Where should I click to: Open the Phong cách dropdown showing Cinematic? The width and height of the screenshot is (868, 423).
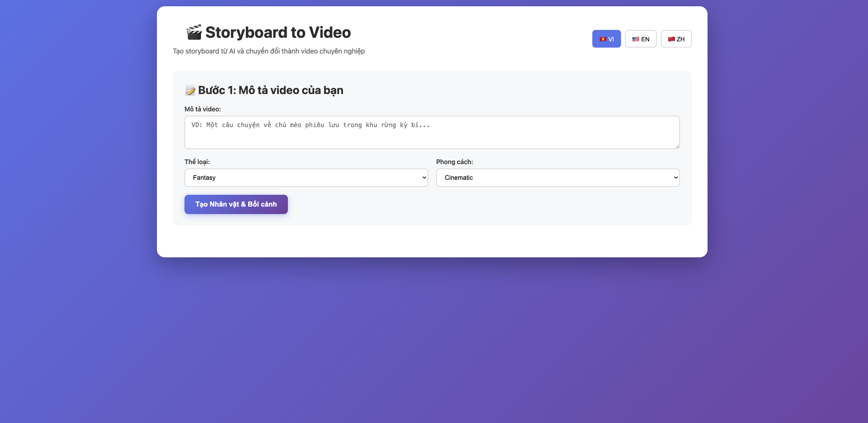(x=558, y=178)
